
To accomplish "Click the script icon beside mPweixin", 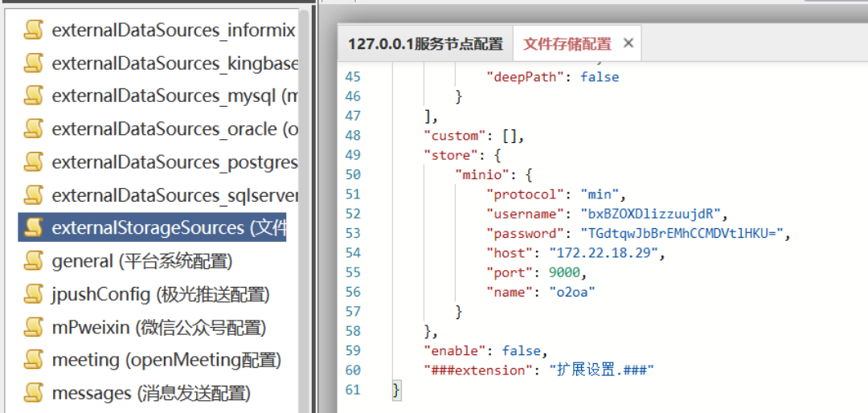I will coord(34,327).
